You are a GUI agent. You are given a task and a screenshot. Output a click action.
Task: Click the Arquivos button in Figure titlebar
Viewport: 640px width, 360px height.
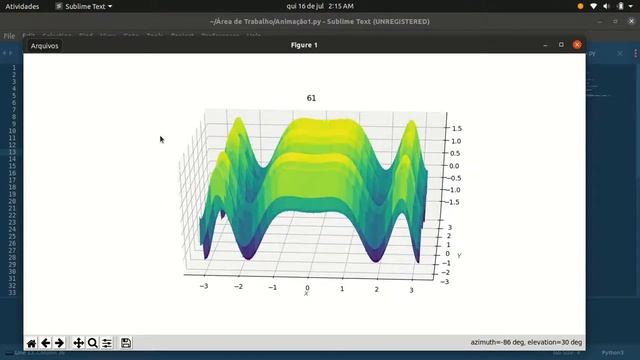click(44, 46)
